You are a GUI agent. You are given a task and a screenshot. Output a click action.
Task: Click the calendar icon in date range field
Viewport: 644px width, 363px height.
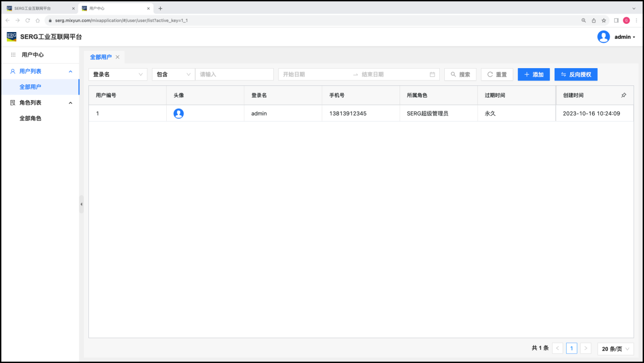tap(432, 74)
